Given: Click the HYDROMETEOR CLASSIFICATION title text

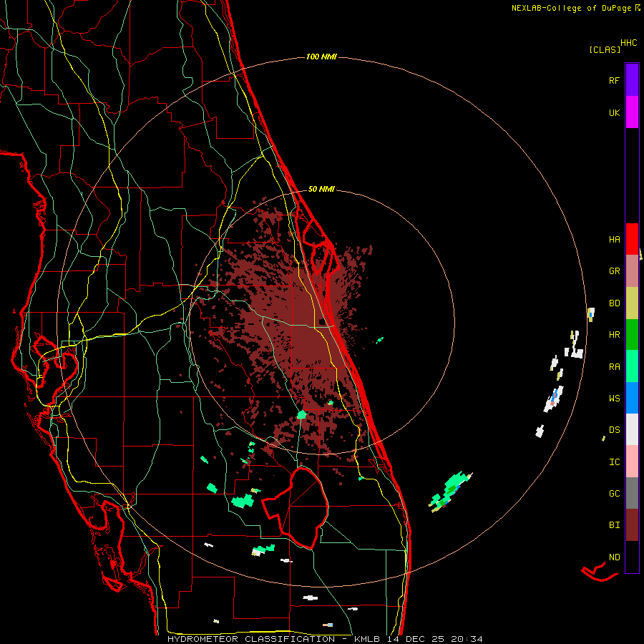Looking at the screenshot, I should point(251,639).
